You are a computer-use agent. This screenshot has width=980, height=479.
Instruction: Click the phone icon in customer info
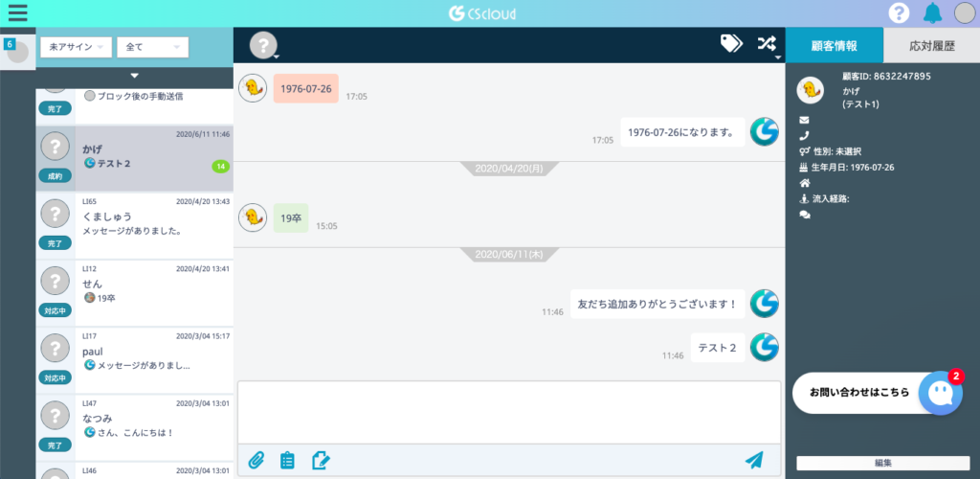[804, 135]
